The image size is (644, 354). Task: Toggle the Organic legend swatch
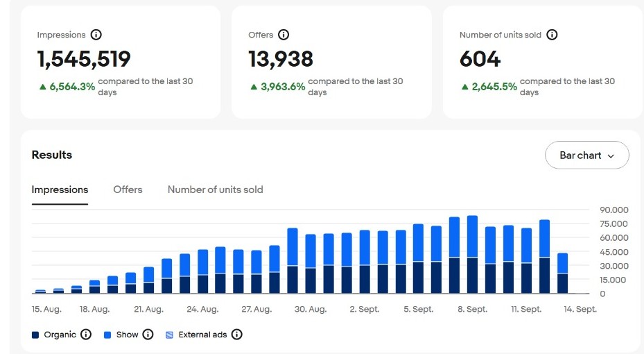[x=35, y=335]
